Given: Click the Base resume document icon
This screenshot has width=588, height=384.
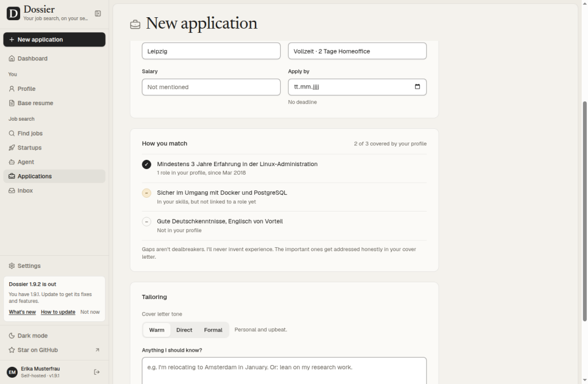Looking at the screenshot, I should point(11,103).
